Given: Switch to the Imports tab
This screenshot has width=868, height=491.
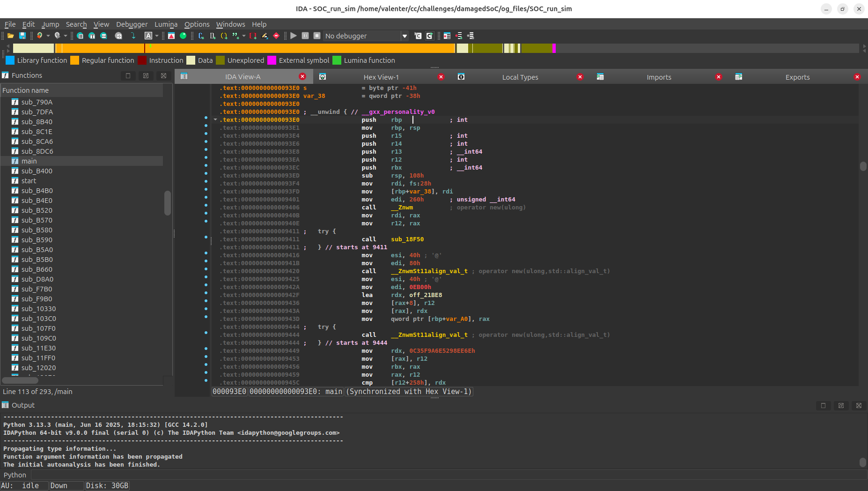Looking at the screenshot, I should tap(659, 77).
